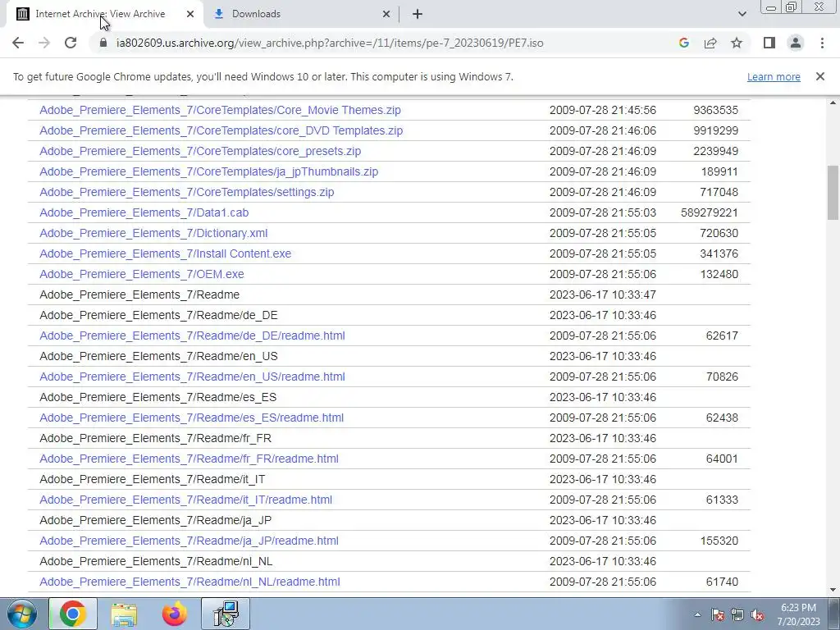Open Google search icon in address bar
Screen dimensions: 840x630
(683, 43)
